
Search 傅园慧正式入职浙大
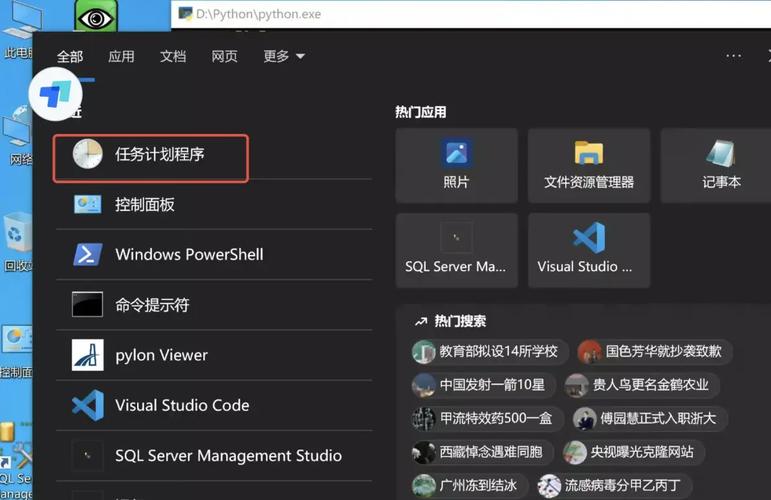click(649, 418)
